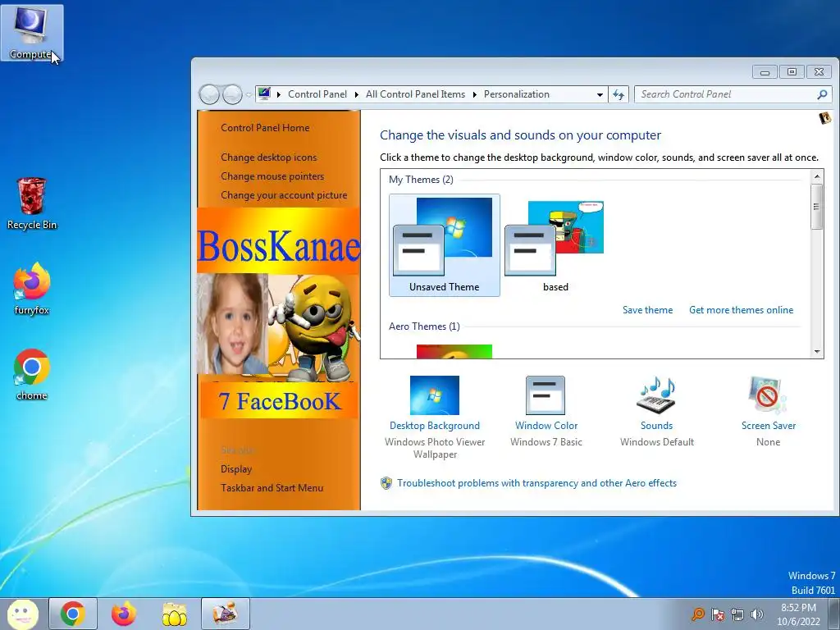The height and width of the screenshot is (630, 840).
Task: Select the Unsaved Theme thumbnail
Action: (444, 245)
